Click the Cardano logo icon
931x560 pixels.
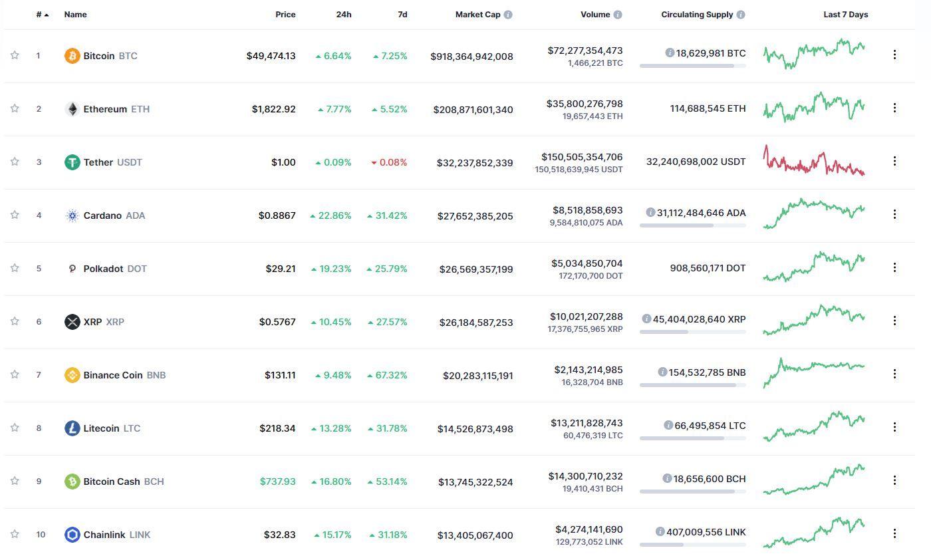tap(72, 215)
